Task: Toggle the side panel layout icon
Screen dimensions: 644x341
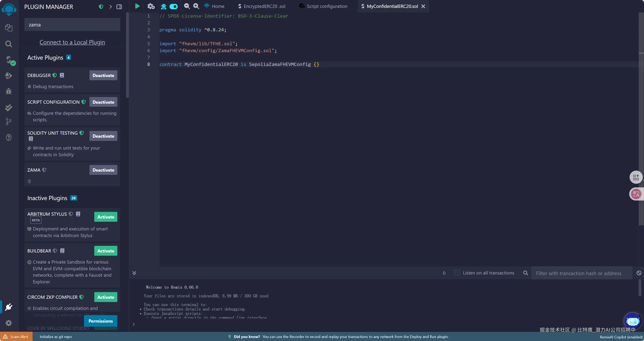Action: (119, 7)
